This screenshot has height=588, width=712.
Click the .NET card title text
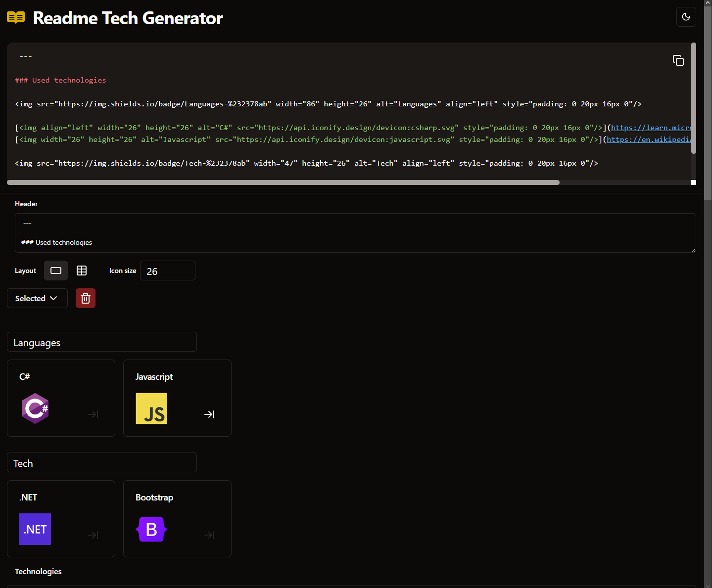(28, 498)
